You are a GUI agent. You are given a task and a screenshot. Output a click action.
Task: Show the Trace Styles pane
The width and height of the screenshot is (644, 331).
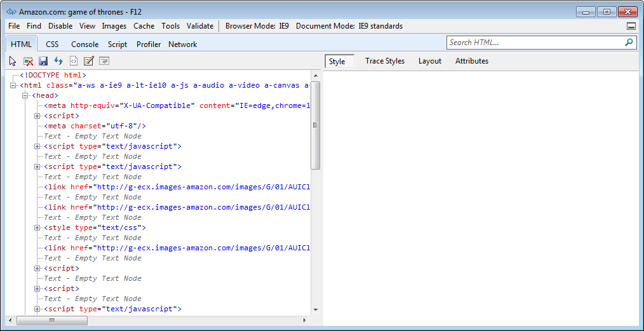point(385,61)
